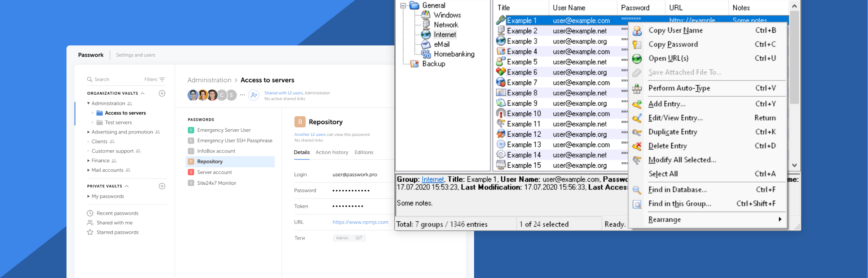Click the Duplicate Entry icon
The width and height of the screenshot is (868, 278).
(637, 132)
